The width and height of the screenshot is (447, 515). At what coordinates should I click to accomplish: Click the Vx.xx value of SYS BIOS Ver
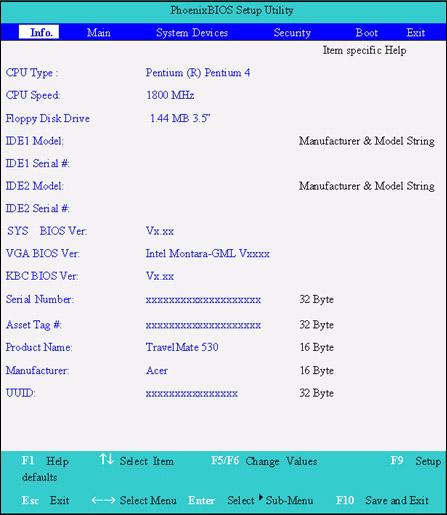click(x=160, y=231)
